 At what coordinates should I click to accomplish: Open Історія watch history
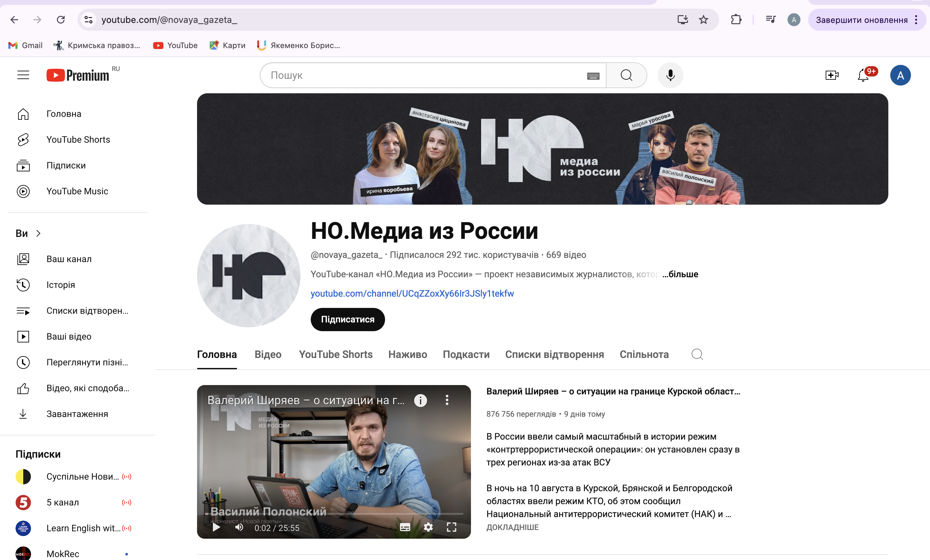(78, 285)
